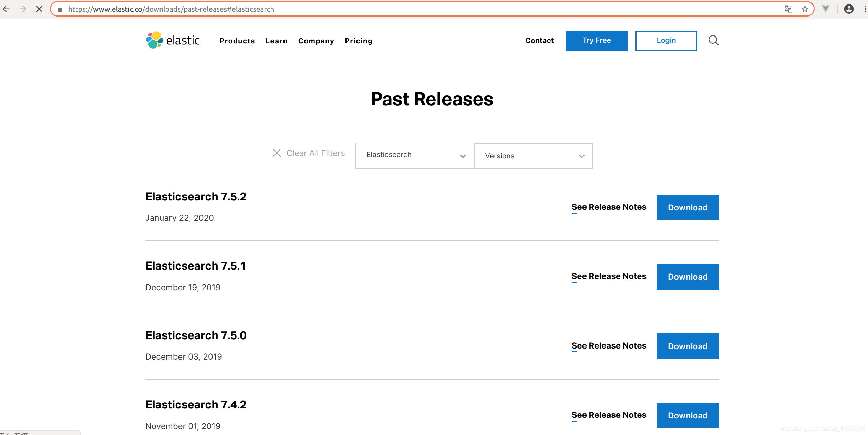Click the Elasticsearch 7.5.1 heading
This screenshot has height=435, width=868.
click(x=195, y=266)
